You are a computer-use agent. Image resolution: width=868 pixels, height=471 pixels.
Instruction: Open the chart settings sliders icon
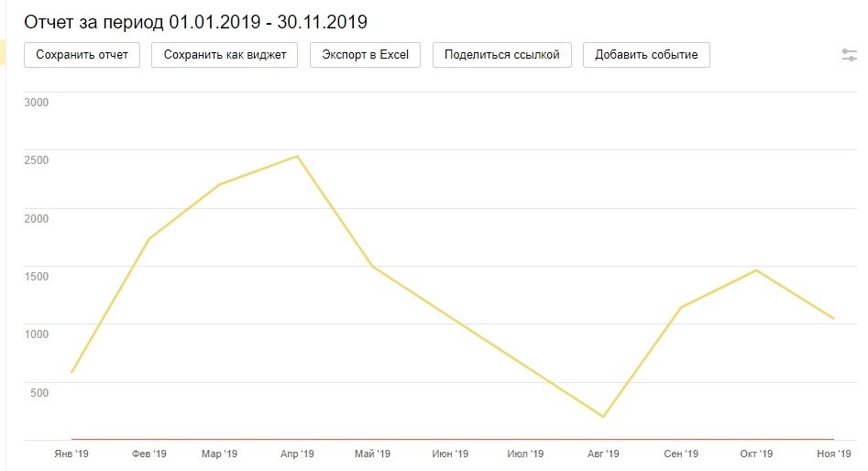tap(850, 55)
